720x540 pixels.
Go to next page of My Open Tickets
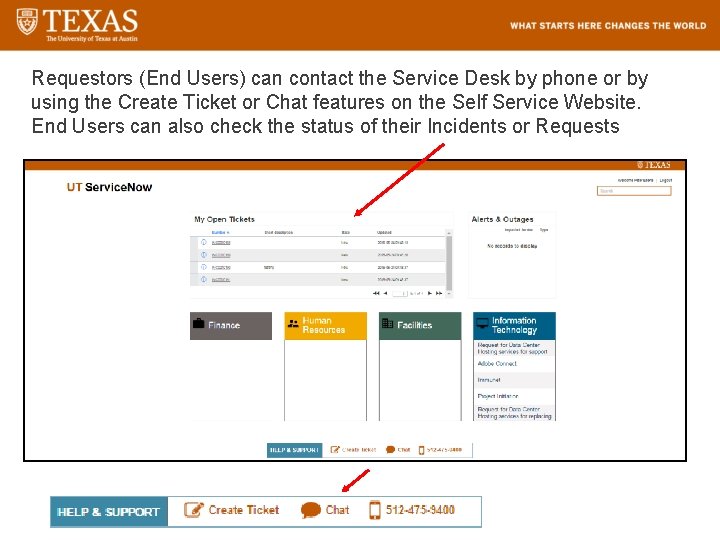point(430,293)
